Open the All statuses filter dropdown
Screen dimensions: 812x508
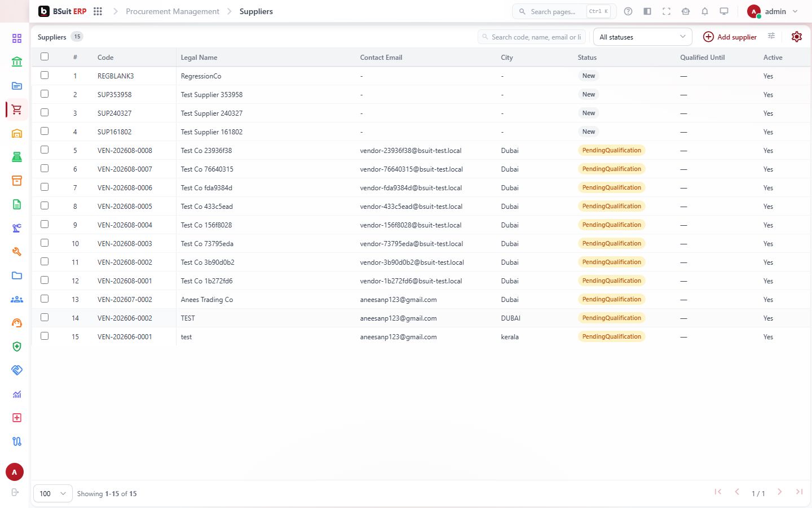(642, 37)
